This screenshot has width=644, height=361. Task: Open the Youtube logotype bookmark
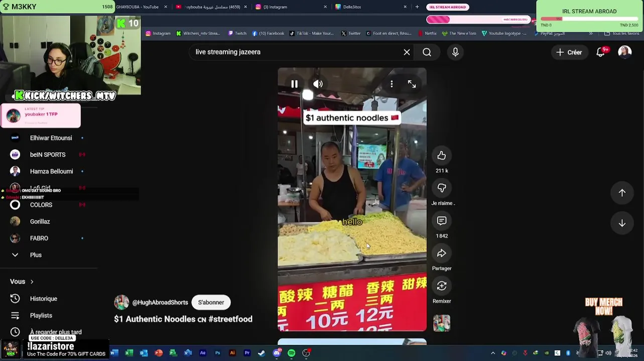point(504,34)
